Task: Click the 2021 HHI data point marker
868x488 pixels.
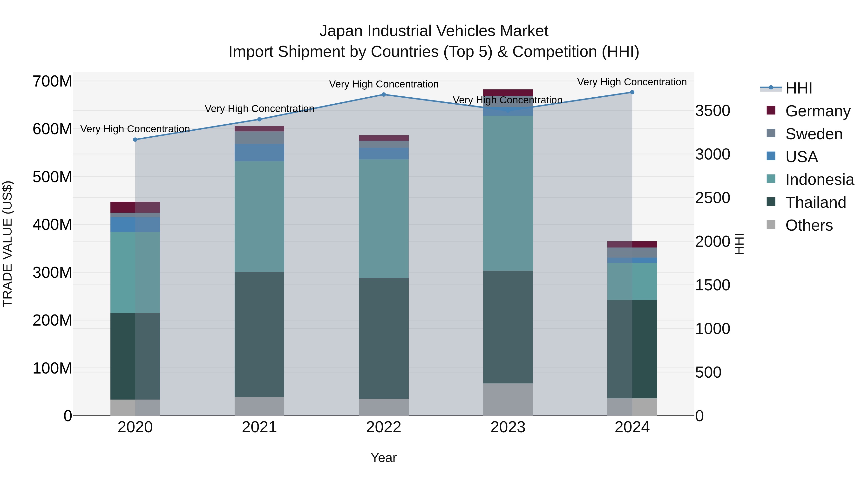Action: (259, 119)
